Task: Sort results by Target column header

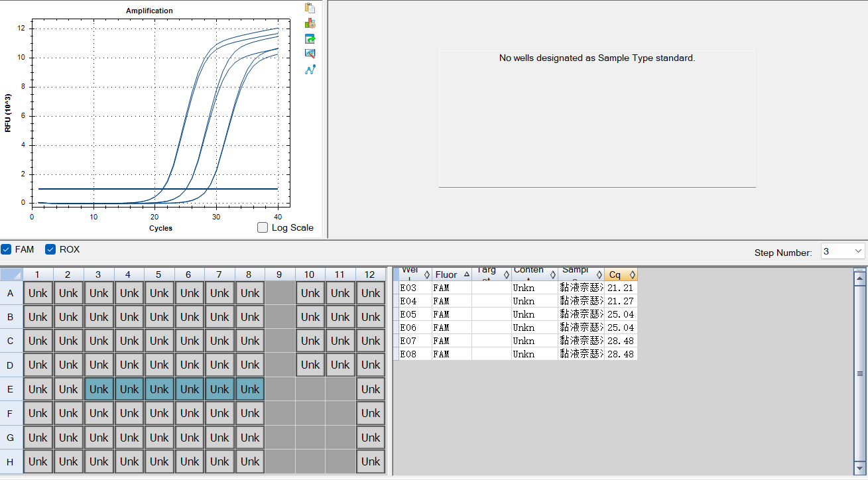Action: [491, 274]
